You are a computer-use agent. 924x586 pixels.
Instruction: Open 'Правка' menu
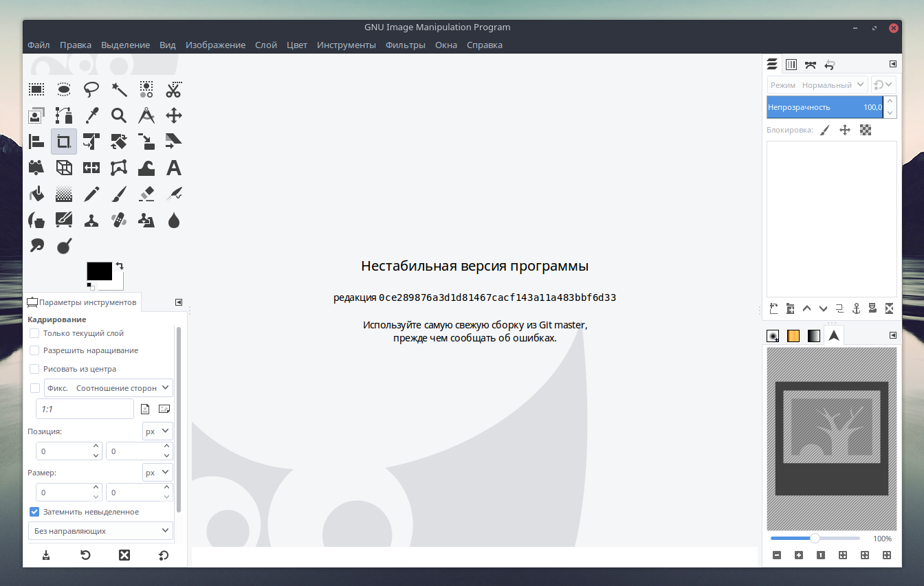pos(76,45)
